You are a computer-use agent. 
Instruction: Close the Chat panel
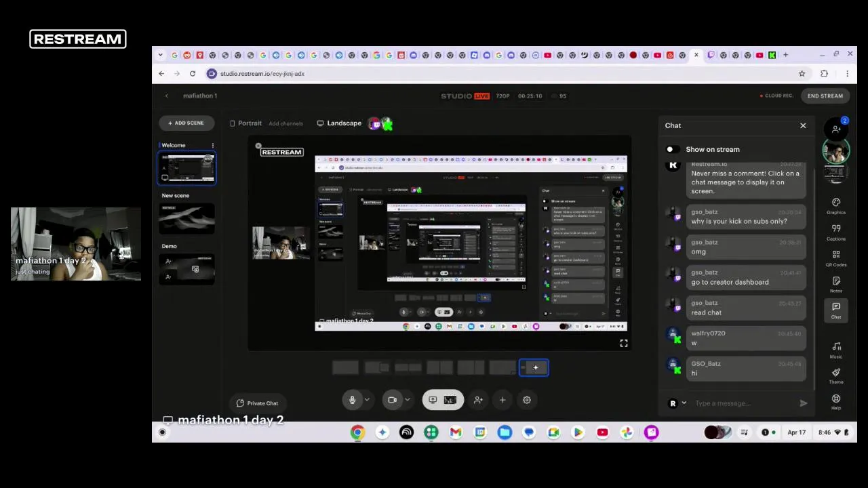coord(803,125)
